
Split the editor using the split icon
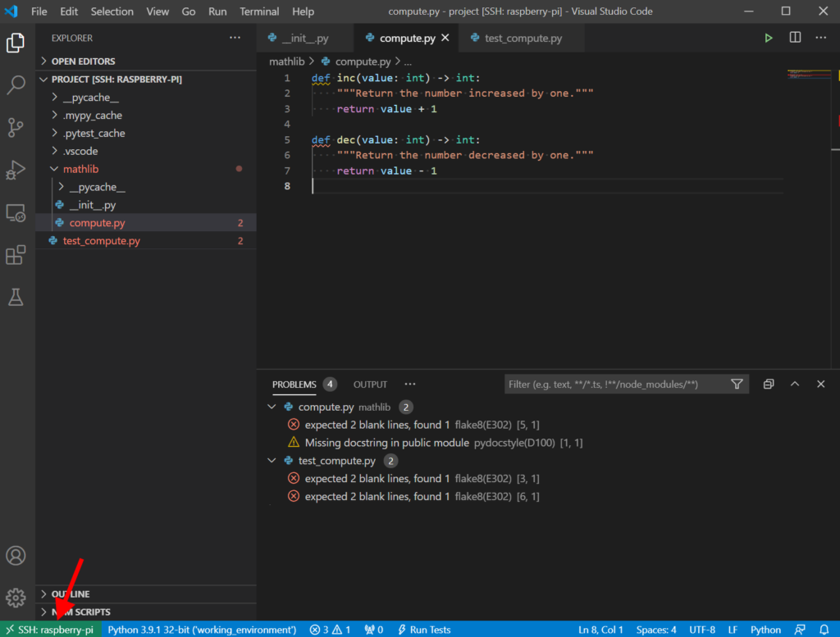pyautogui.click(x=795, y=38)
